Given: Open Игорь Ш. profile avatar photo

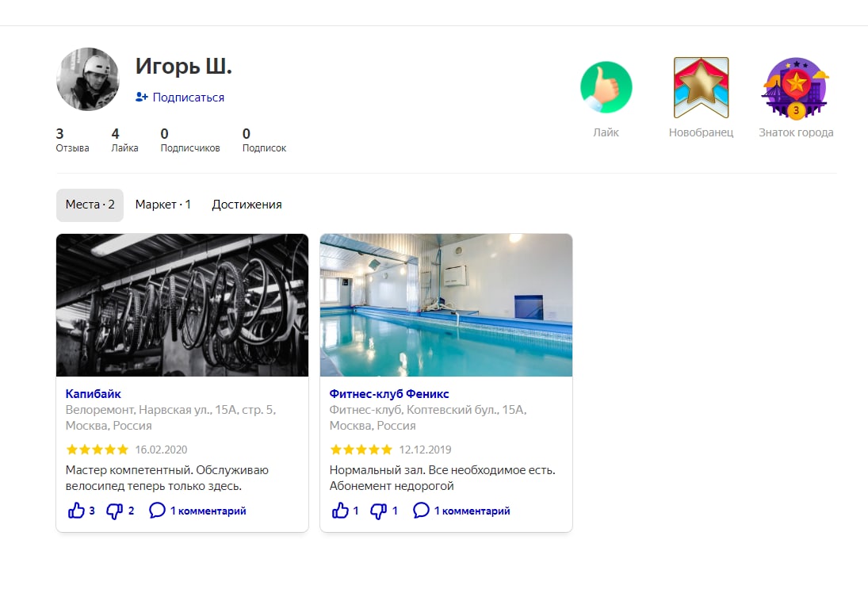Looking at the screenshot, I should pyautogui.click(x=87, y=79).
